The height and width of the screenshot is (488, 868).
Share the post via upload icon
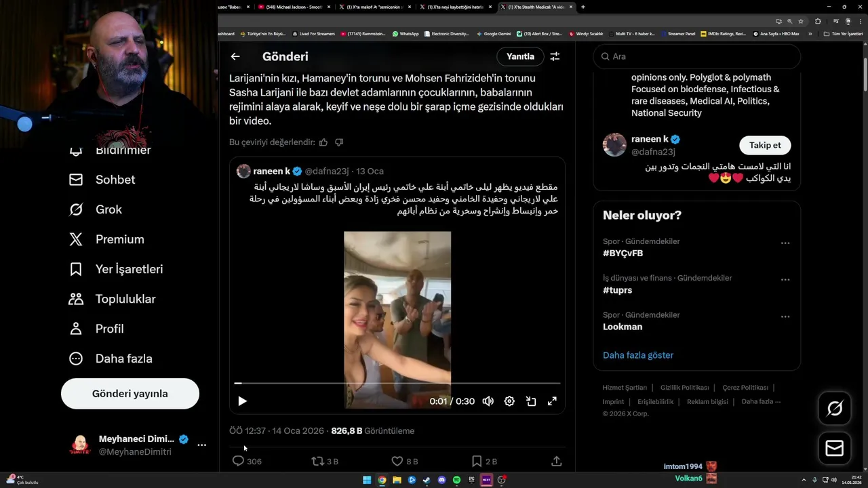click(557, 461)
